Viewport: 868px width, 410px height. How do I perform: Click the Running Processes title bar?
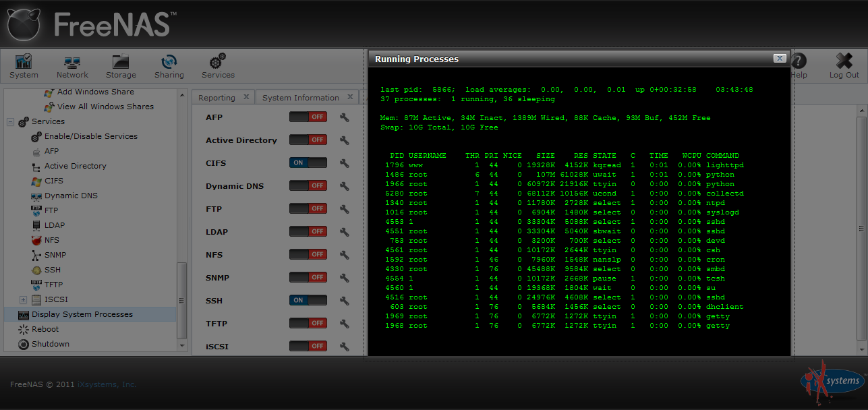(x=579, y=59)
